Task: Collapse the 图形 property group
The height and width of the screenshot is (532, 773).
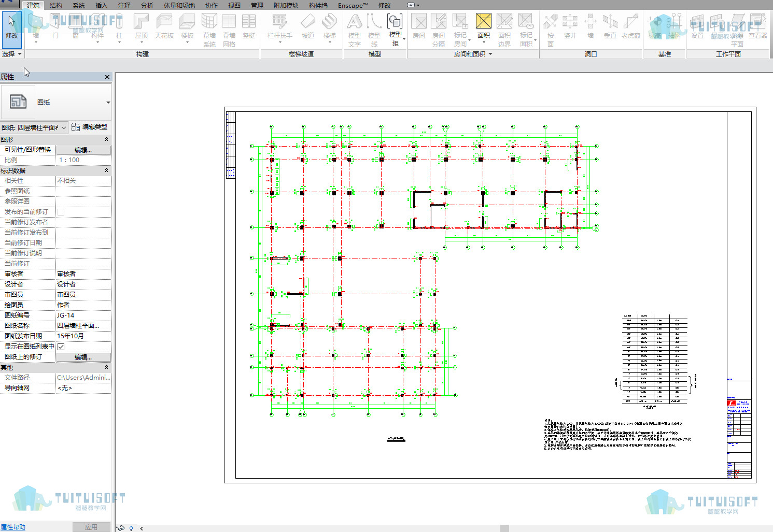Action: point(107,139)
